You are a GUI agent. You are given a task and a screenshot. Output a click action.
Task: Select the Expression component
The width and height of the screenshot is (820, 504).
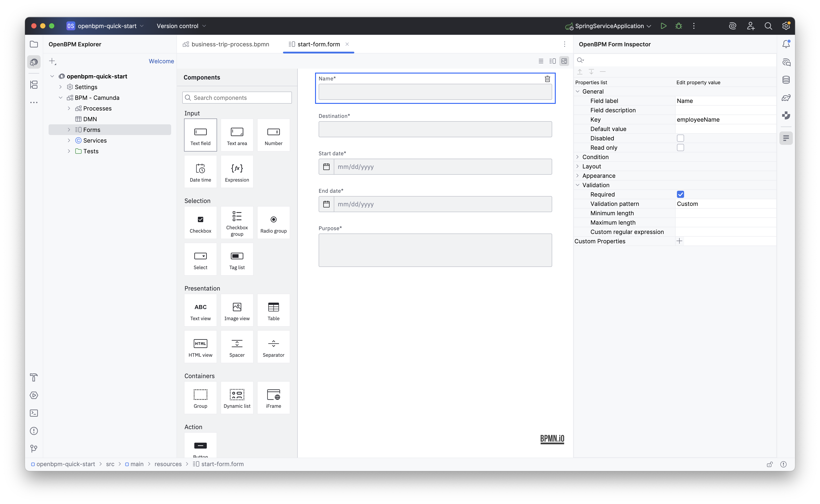pos(237,172)
